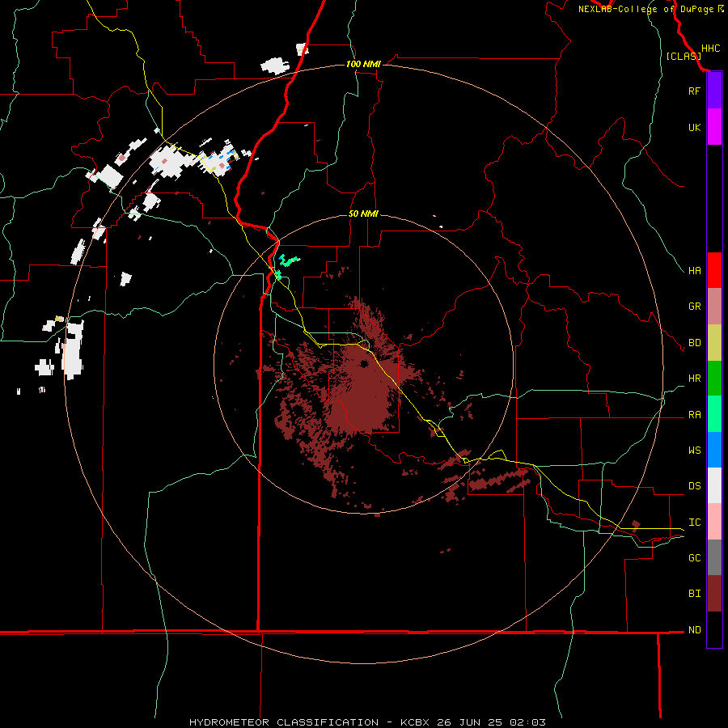The height and width of the screenshot is (728, 728).
Task: Click the WS blue legend swatch
Action: [714, 450]
